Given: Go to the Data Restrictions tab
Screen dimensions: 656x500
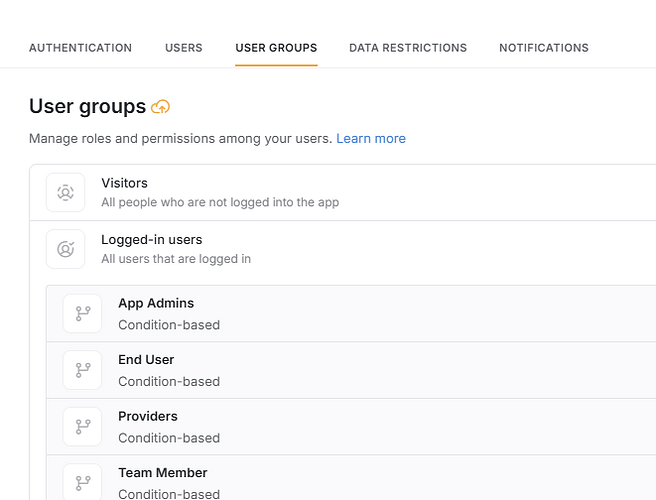Looking at the screenshot, I should [407, 48].
